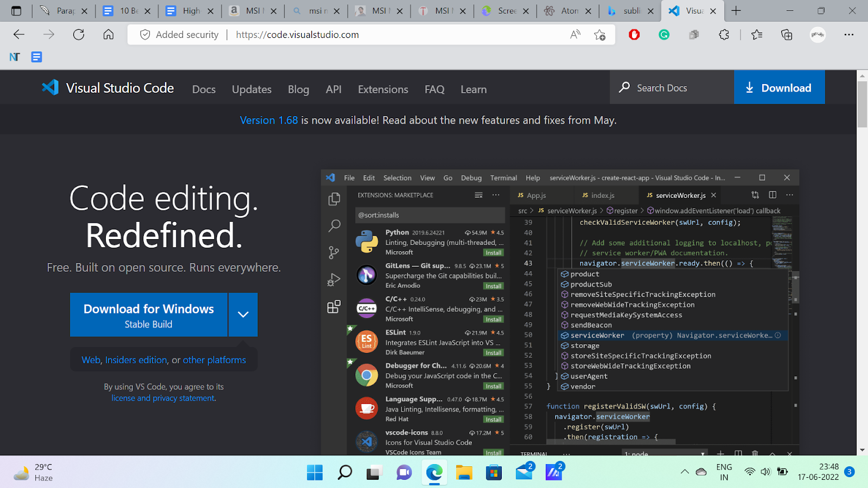
Task: Close the active Visual Studio Code tab
Action: pos(713,11)
